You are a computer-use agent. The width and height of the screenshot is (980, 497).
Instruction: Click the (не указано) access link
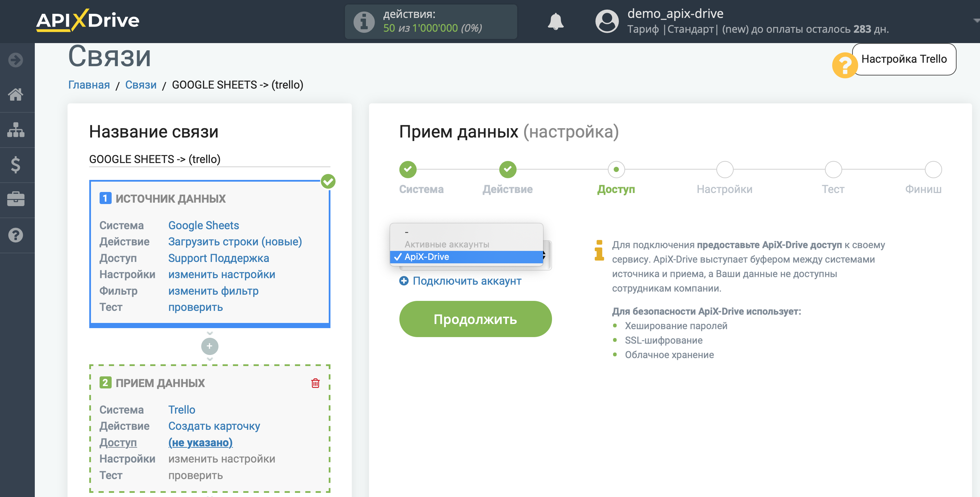[200, 442]
